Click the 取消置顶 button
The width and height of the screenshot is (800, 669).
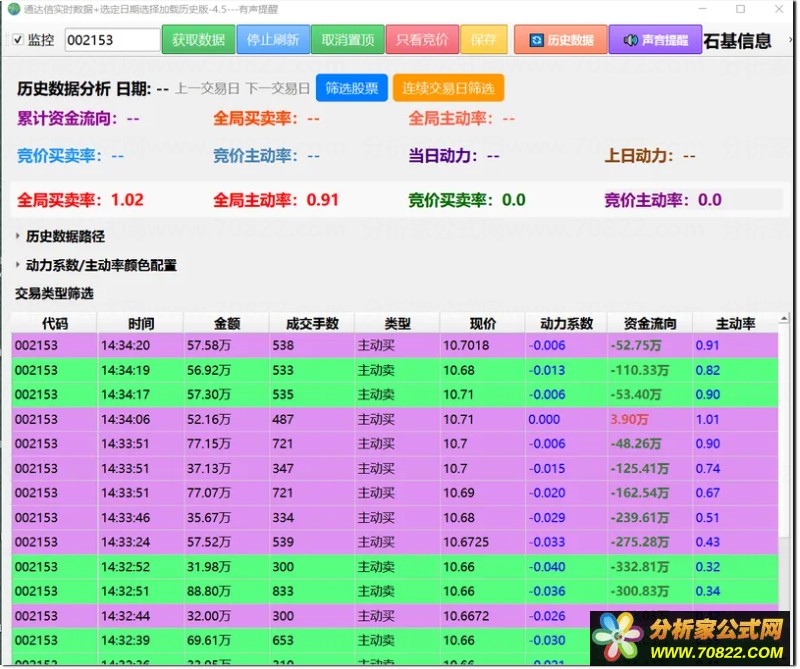(x=348, y=39)
